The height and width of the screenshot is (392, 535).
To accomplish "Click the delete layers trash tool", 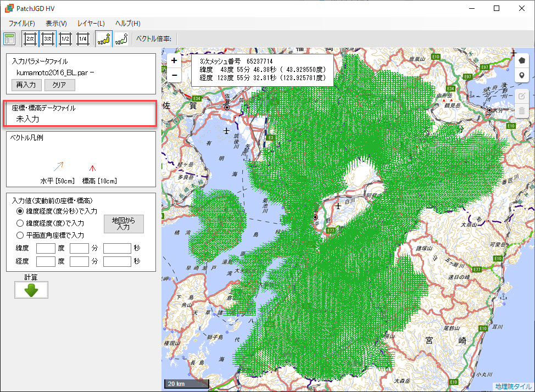I will tap(522, 110).
